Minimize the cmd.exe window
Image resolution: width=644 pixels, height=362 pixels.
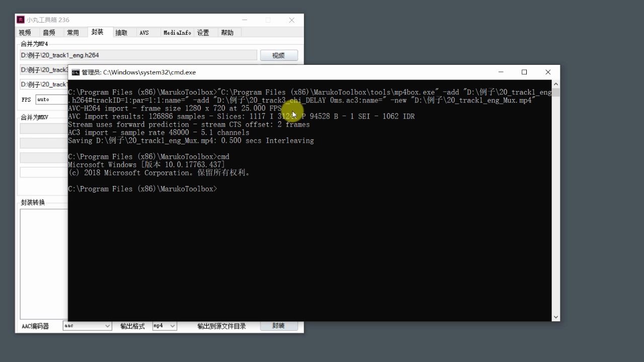[501, 72]
